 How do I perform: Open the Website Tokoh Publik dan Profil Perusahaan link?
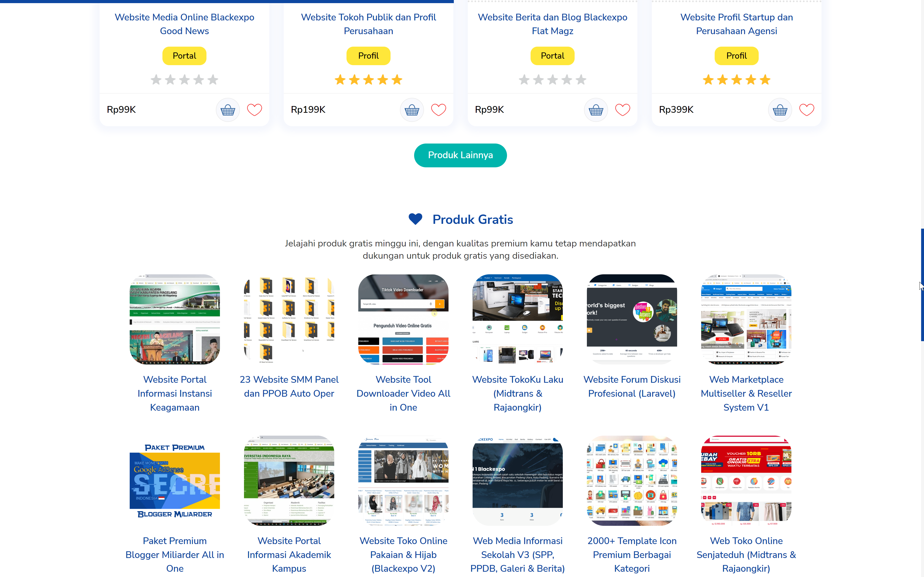point(368,24)
